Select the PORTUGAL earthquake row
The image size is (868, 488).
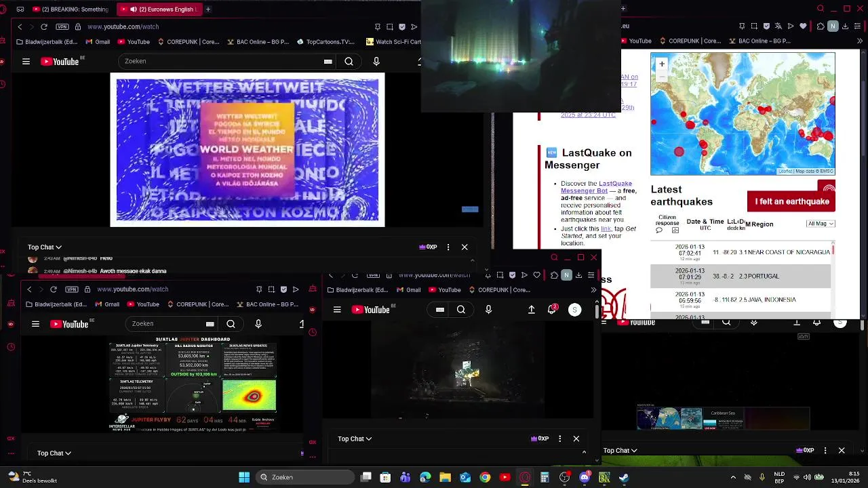tap(741, 276)
